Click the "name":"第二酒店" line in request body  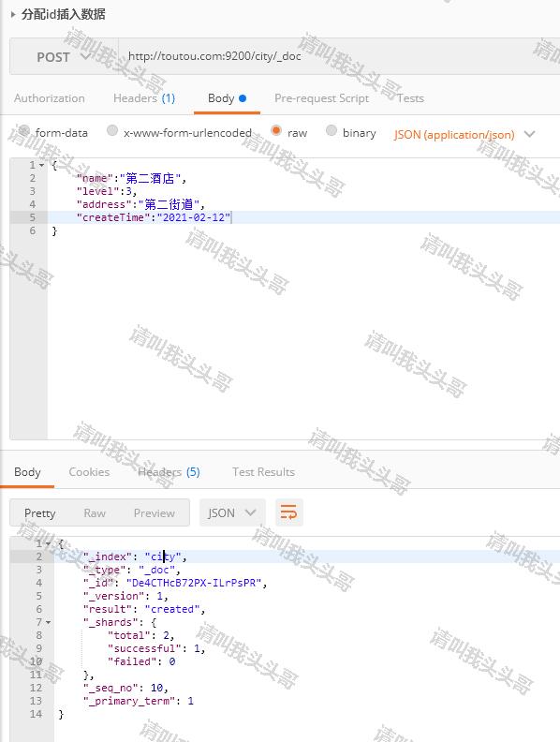pyautogui.click(x=131, y=178)
